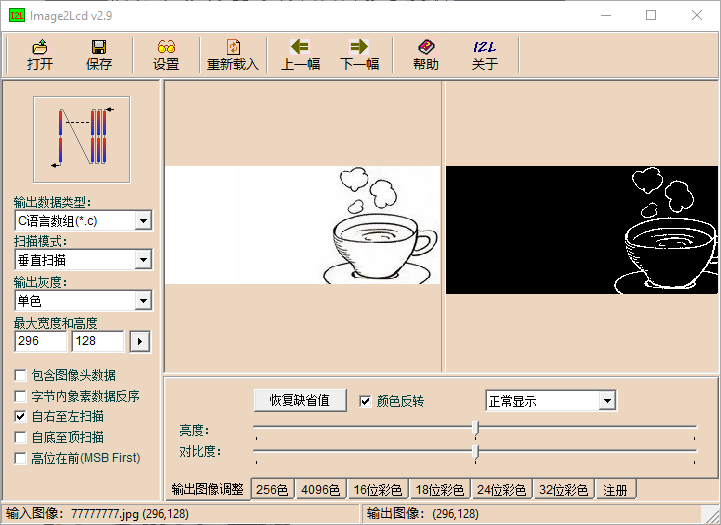
Task: Expand 输出数据类型 dropdown showing C语言数组
Action: pyautogui.click(x=143, y=221)
